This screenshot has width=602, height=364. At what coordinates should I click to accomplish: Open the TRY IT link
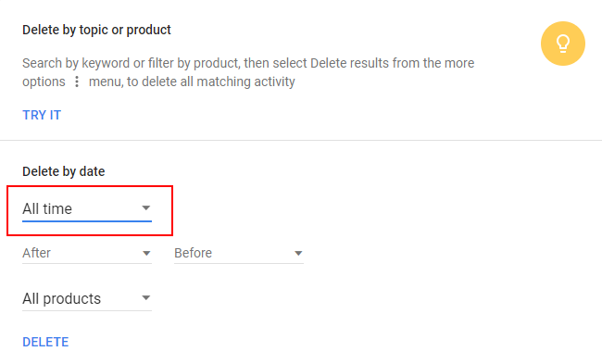pyautogui.click(x=42, y=115)
